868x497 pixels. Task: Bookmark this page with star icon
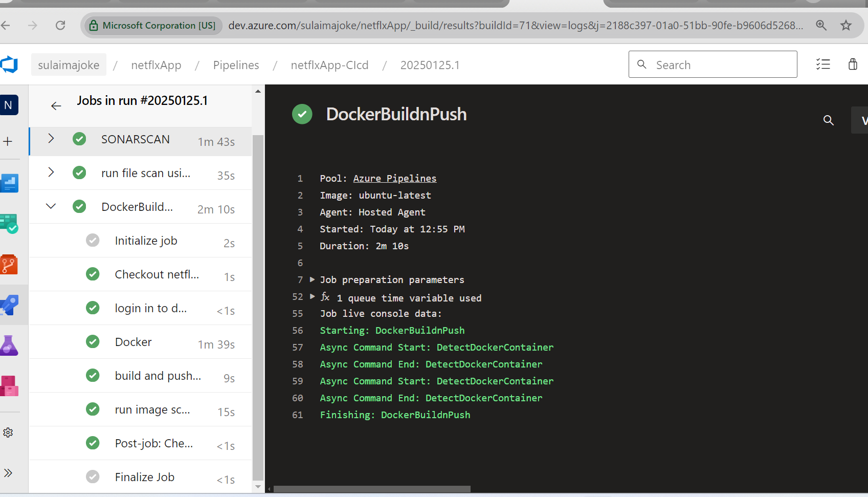[x=846, y=25]
